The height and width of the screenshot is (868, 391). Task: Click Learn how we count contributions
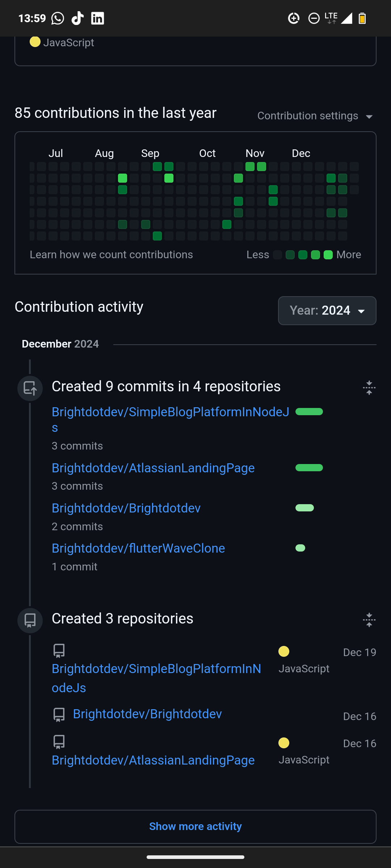[111, 255]
